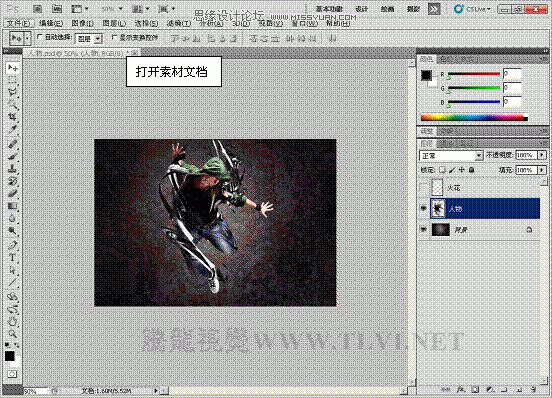552x398 pixels.
Task: Select the Rectangular Marquee tool
Action: pos(13,80)
